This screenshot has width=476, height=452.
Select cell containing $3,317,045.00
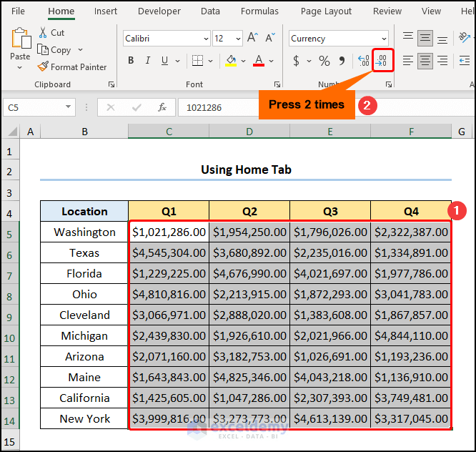(411, 418)
